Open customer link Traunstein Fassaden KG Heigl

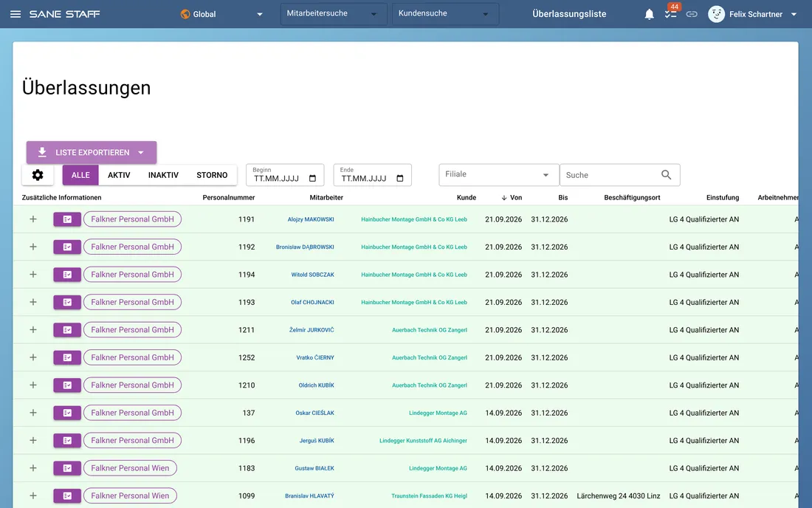(x=430, y=496)
